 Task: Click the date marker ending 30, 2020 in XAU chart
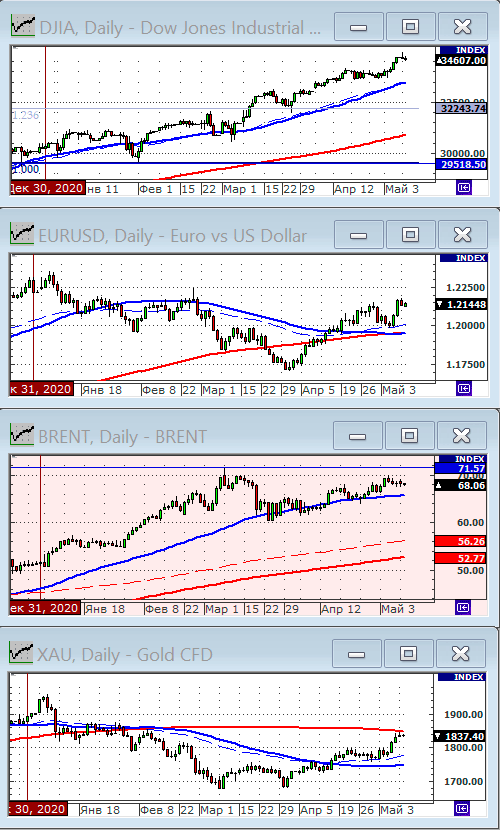[x=39, y=809]
